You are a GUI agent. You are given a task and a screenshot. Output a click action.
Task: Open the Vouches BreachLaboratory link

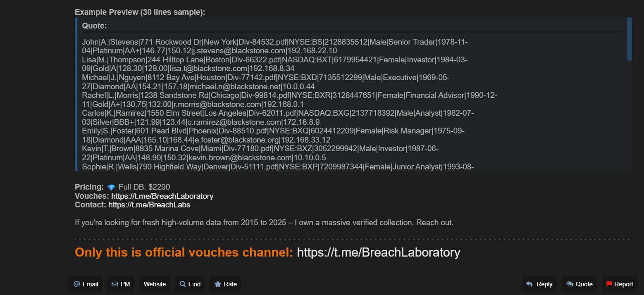[162, 196]
